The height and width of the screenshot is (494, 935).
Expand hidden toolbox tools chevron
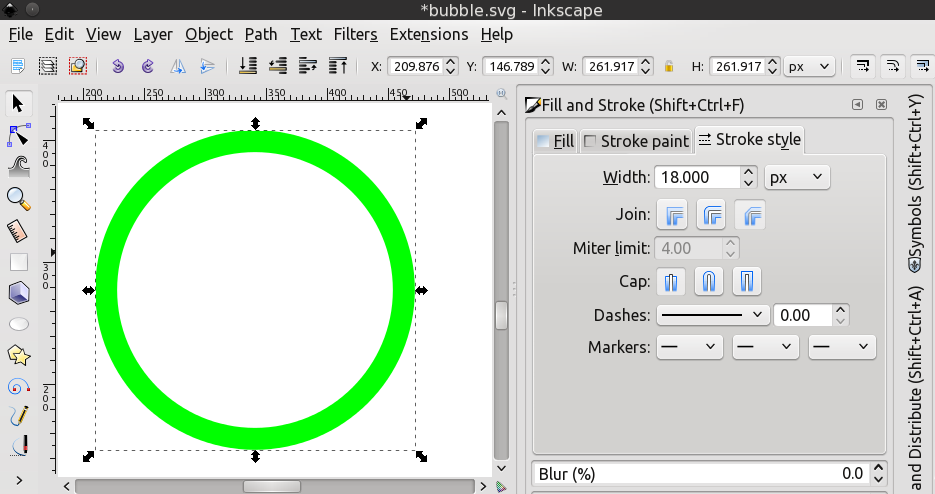click(x=18, y=480)
